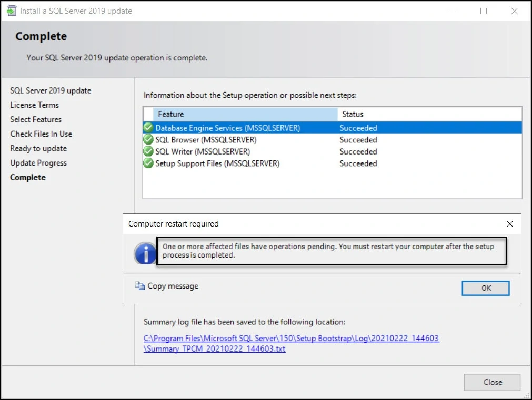The image size is (532, 400).
Task: Click the blue information icon in restart dialog
Action: (146, 253)
